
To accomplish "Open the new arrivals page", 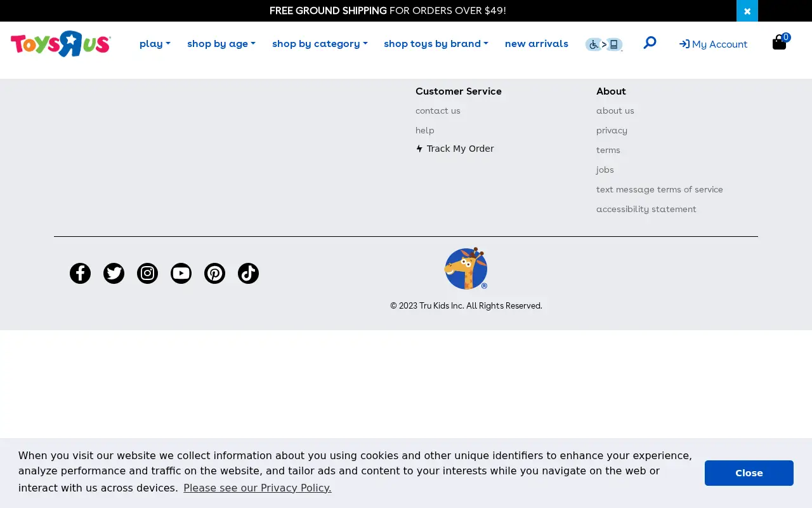I will (537, 43).
